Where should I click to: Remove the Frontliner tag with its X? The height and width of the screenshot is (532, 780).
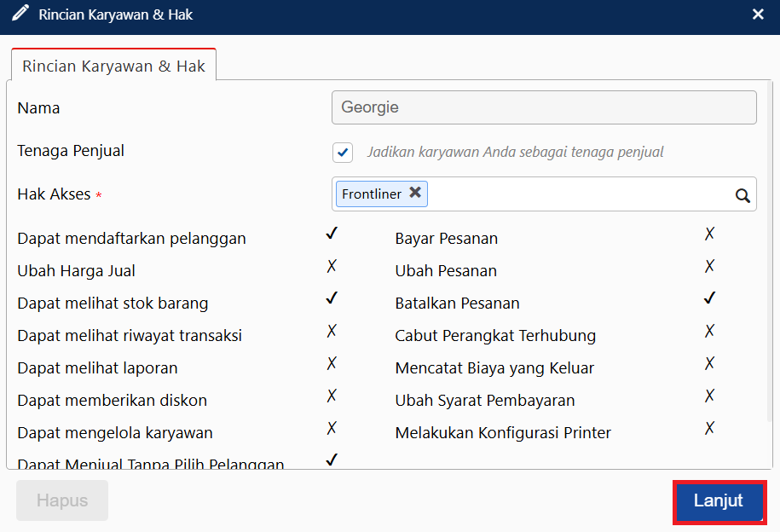point(415,193)
